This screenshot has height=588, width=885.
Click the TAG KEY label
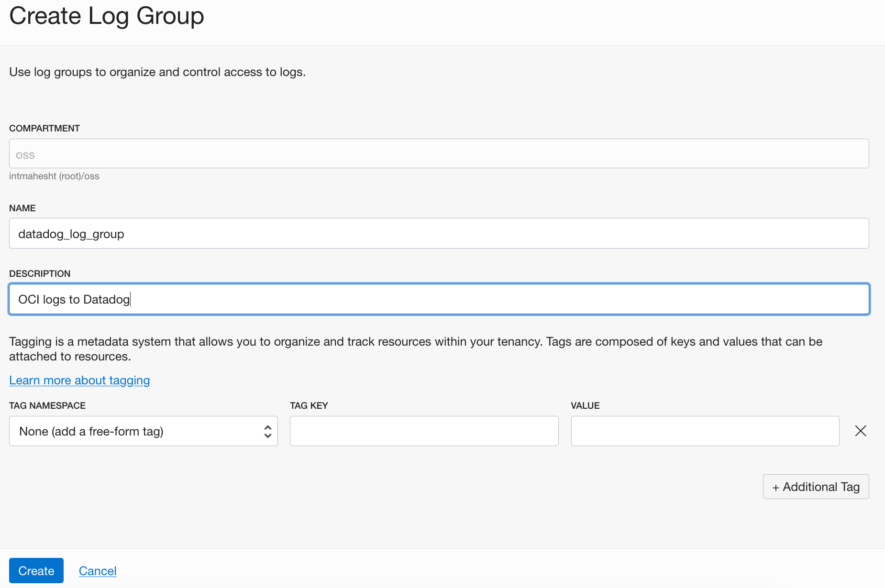click(x=309, y=405)
